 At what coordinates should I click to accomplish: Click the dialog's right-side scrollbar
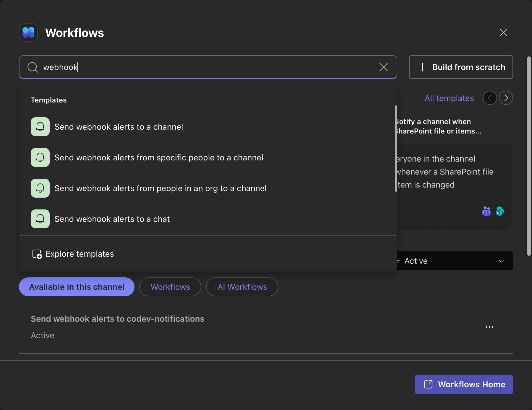pyautogui.click(x=529, y=156)
